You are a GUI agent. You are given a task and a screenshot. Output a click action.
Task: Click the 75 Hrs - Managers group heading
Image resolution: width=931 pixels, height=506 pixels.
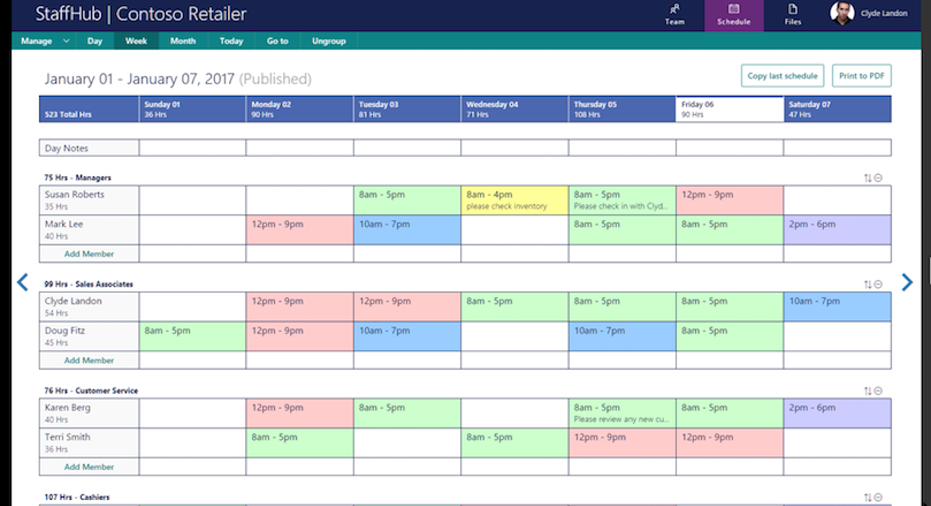pyautogui.click(x=78, y=178)
